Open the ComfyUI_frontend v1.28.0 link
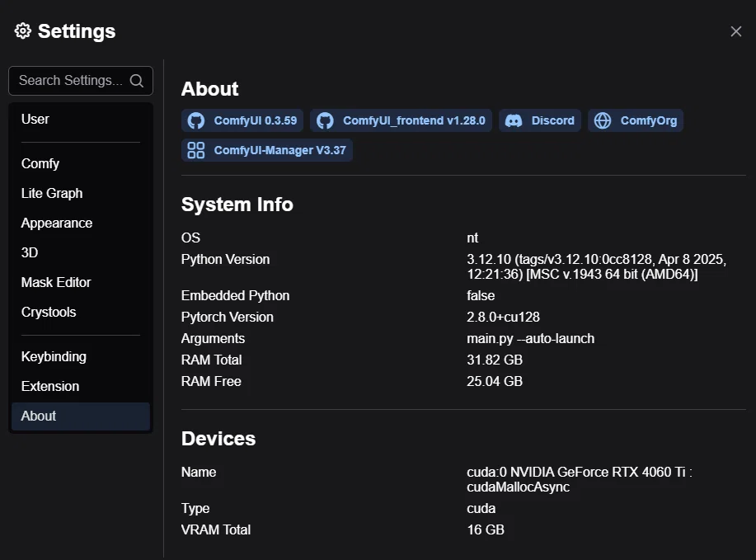The width and height of the screenshot is (756, 560). (401, 120)
